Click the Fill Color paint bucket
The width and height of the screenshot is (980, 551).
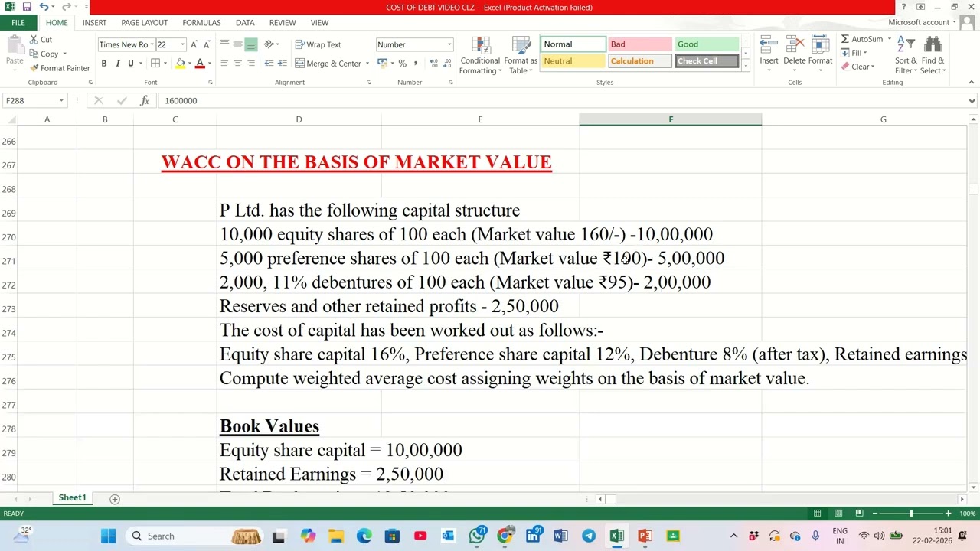pyautogui.click(x=181, y=64)
